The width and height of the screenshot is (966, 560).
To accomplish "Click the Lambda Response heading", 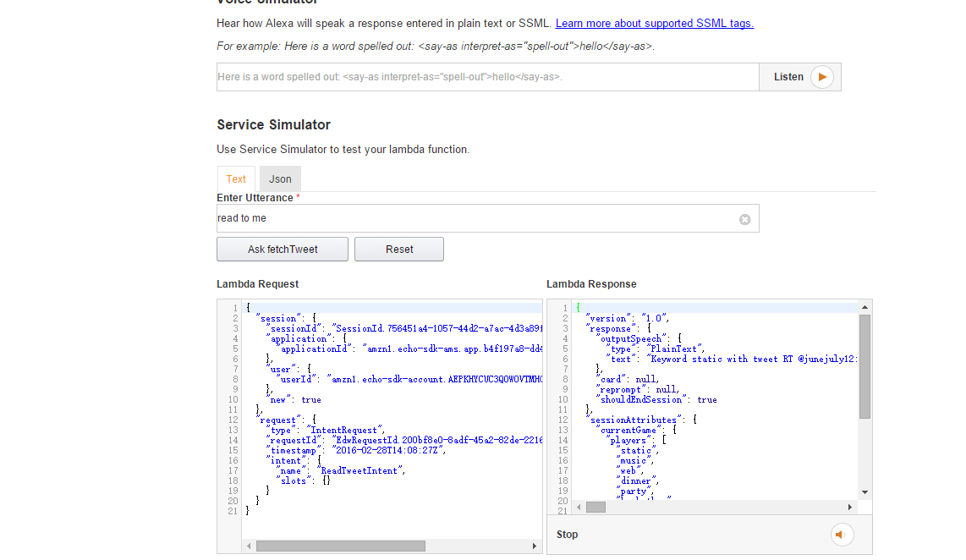I will [x=591, y=284].
